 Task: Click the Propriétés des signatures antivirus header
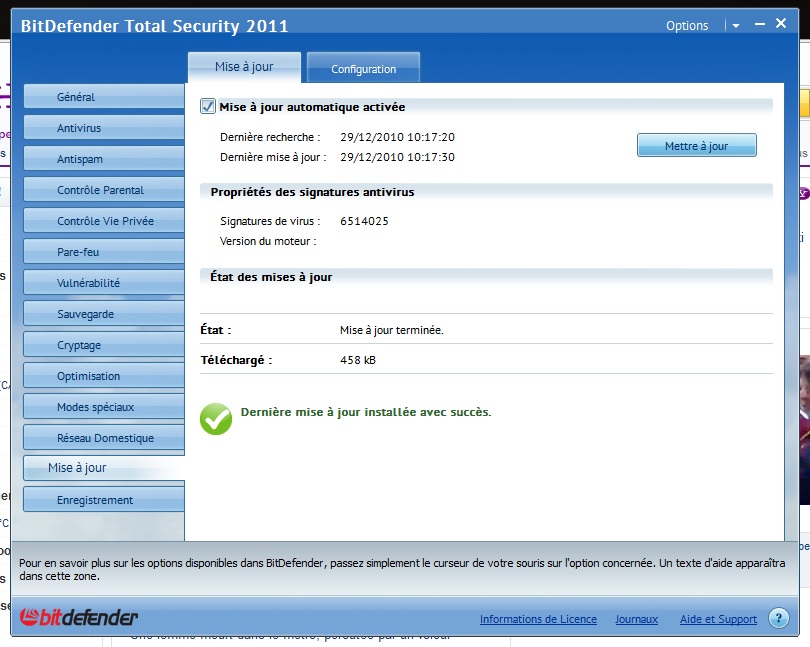[x=312, y=192]
